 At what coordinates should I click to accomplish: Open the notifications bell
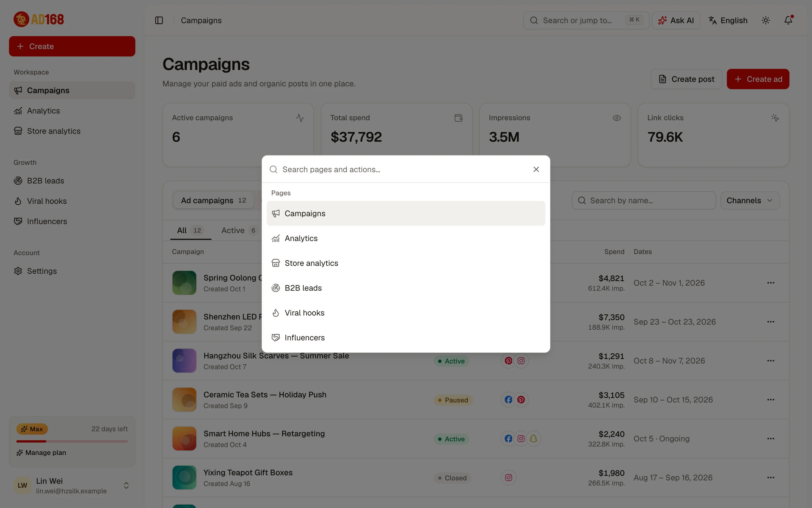point(788,21)
